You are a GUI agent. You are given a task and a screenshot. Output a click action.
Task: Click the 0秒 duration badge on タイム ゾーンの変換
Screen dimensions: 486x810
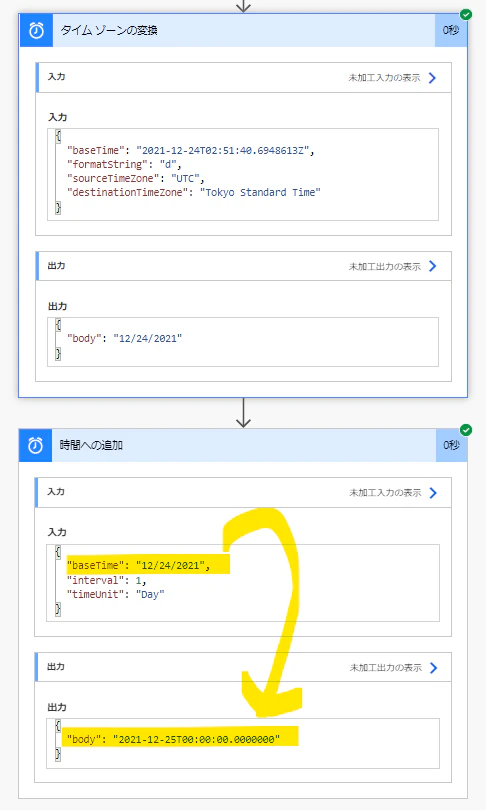click(451, 30)
